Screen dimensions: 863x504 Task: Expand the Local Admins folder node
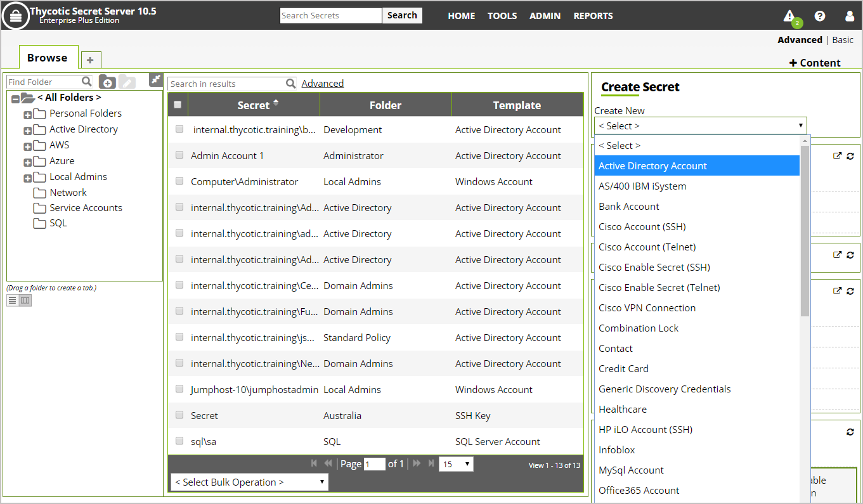click(x=27, y=178)
